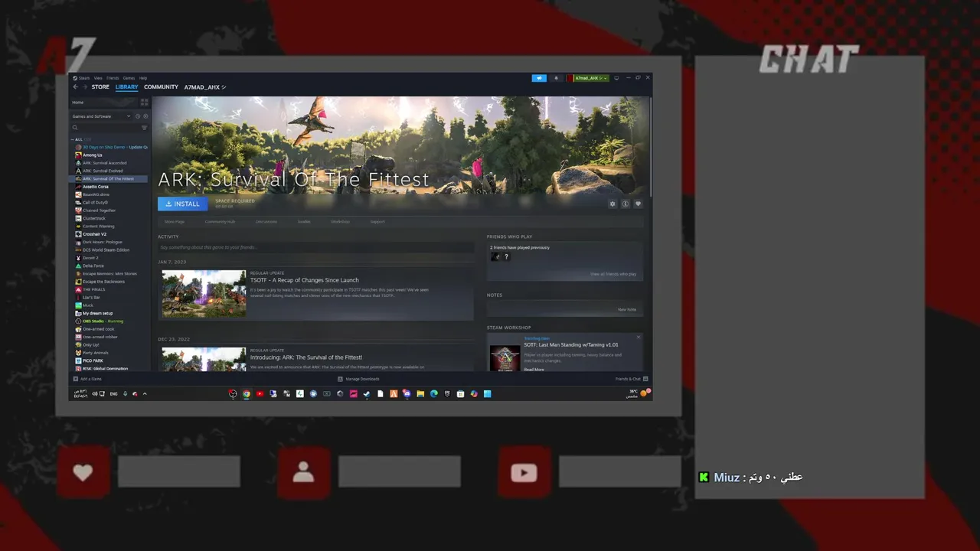Open the Community Hub link
The width and height of the screenshot is (980, 551).
tap(220, 222)
